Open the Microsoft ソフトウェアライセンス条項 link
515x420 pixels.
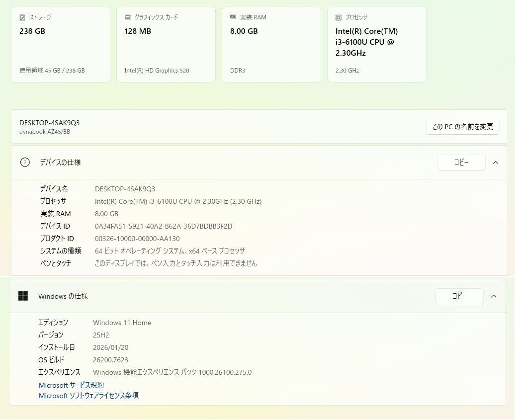(88, 396)
